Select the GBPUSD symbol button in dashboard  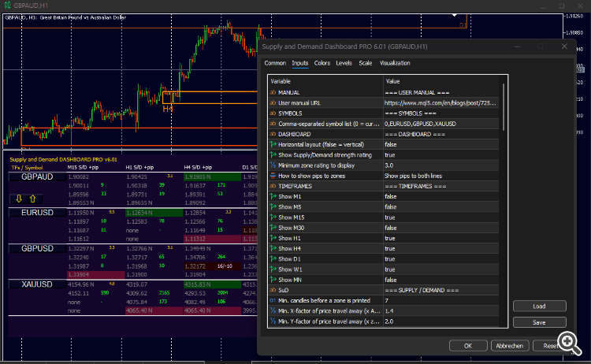pyautogui.click(x=37, y=248)
